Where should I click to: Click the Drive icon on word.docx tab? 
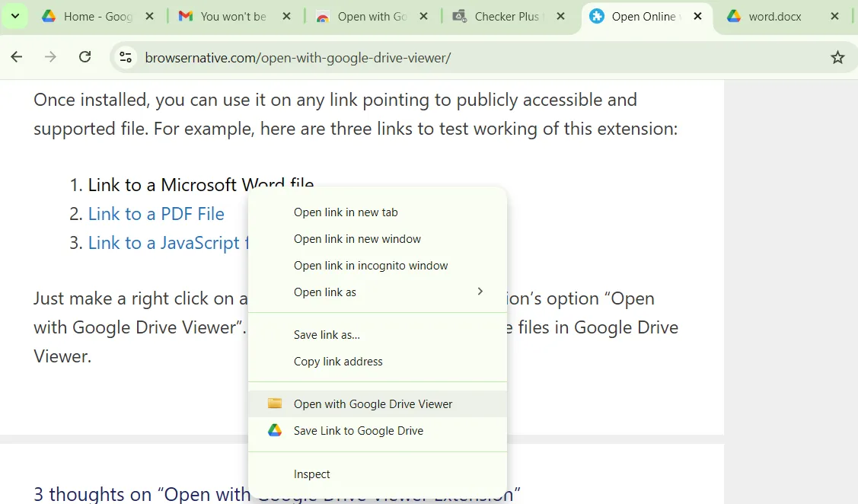tap(733, 15)
